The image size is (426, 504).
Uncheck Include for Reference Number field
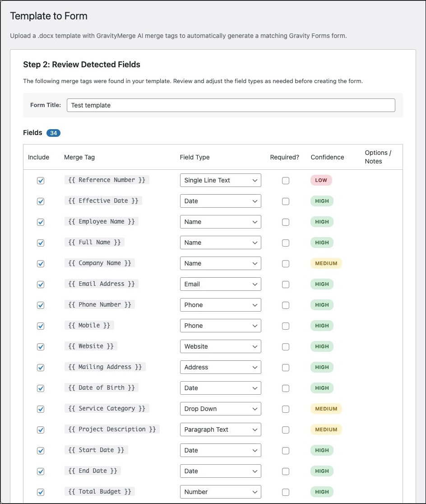click(x=41, y=181)
